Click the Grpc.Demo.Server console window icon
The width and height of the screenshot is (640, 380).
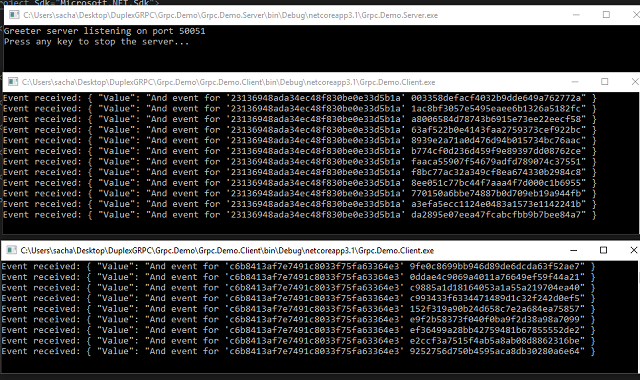tap(14, 15)
